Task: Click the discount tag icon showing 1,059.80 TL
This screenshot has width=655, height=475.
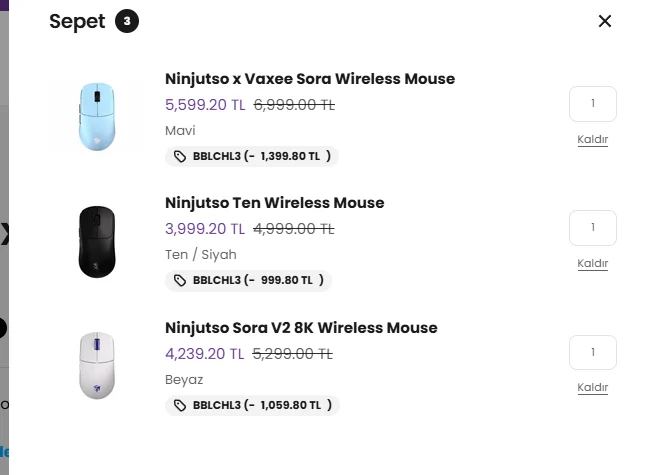Action: [x=180, y=406]
